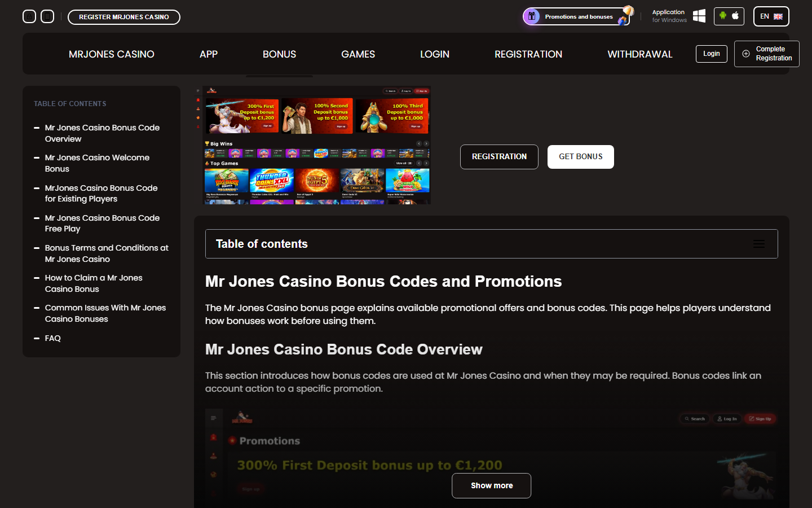
Task: Click the Apple app download icon
Action: [x=735, y=16]
